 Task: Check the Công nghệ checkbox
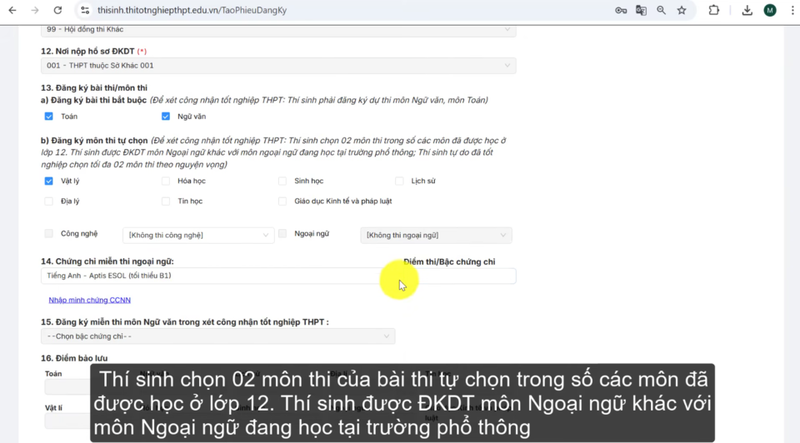pyautogui.click(x=48, y=233)
